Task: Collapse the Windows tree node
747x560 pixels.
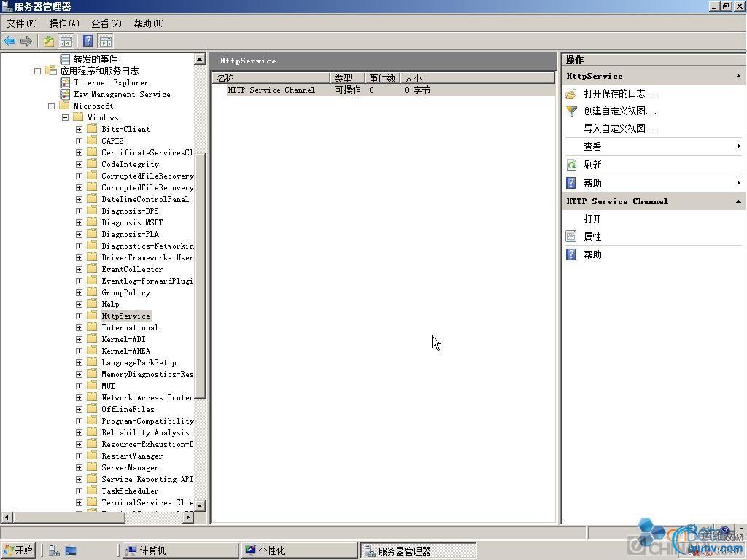Action: 65,117
